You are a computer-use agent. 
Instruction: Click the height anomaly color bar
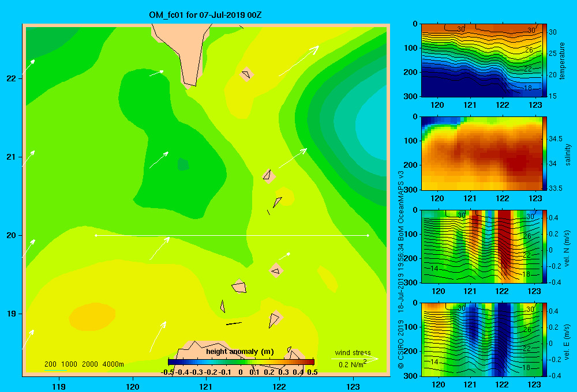pos(241,362)
